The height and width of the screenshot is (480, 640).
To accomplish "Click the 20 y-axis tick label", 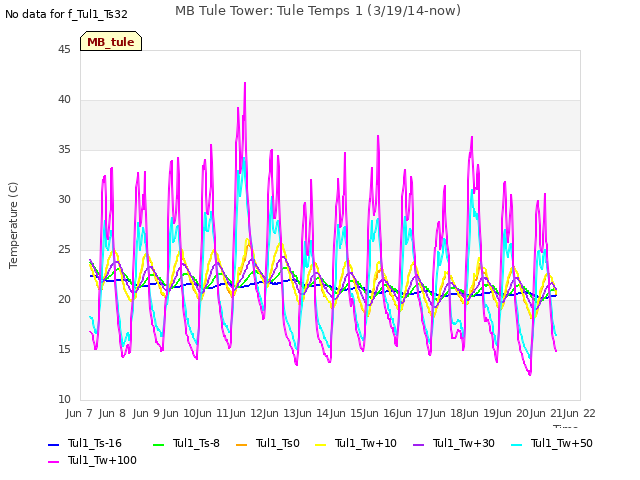I will coord(64,300).
